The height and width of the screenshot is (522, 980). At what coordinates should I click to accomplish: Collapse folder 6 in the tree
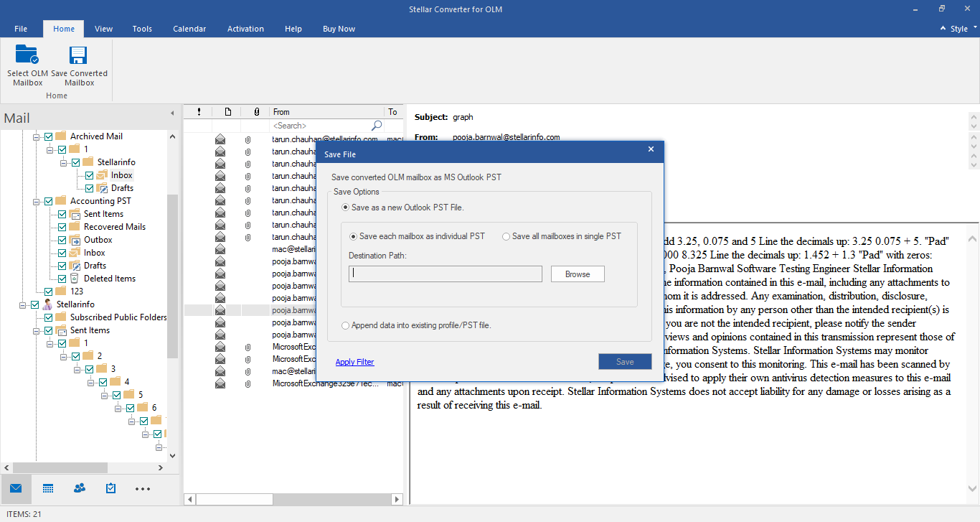118,408
